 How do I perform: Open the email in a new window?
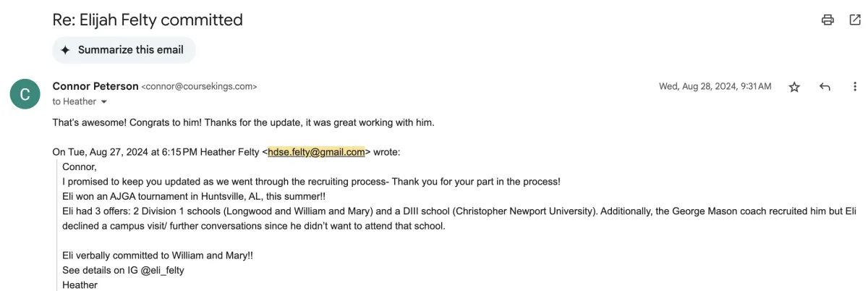click(x=854, y=20)
